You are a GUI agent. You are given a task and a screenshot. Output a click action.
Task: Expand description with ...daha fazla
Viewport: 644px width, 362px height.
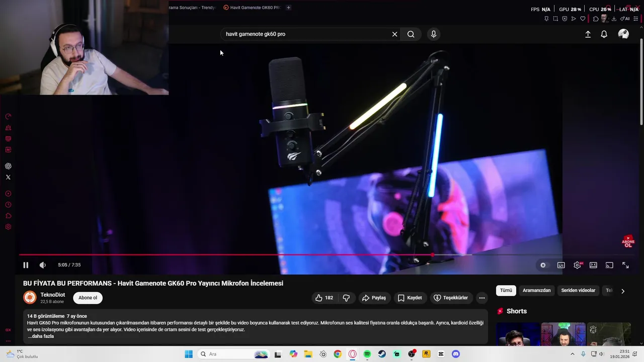[41, 336]
